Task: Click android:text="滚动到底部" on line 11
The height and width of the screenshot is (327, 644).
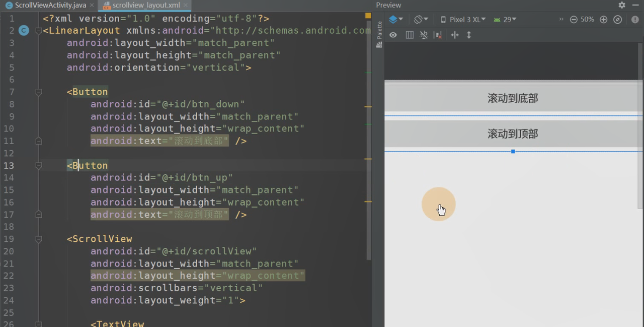Action: [x=159, y=141]
